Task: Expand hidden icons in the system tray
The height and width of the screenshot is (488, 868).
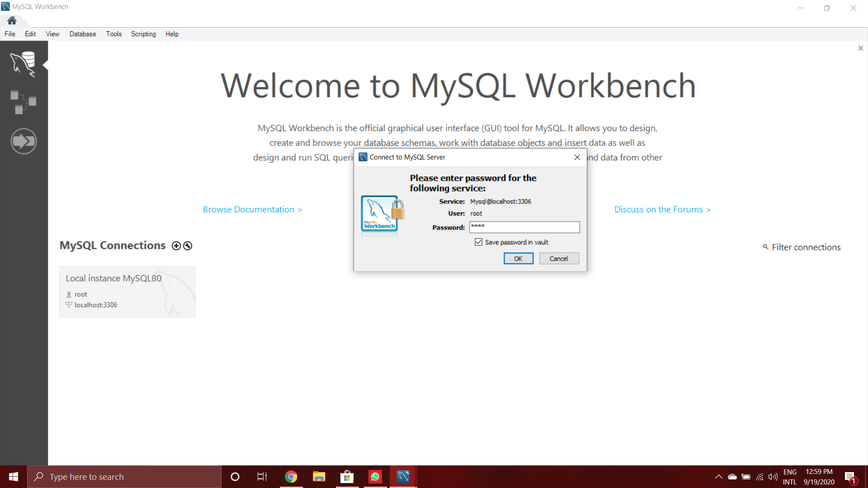Action: [719, 476]
